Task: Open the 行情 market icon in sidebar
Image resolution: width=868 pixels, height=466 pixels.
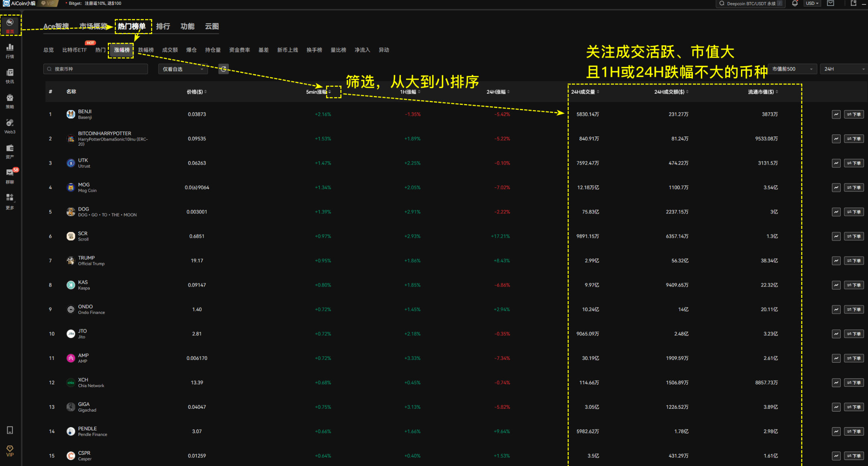Action: pyautogui.click(x=10, y=51)
